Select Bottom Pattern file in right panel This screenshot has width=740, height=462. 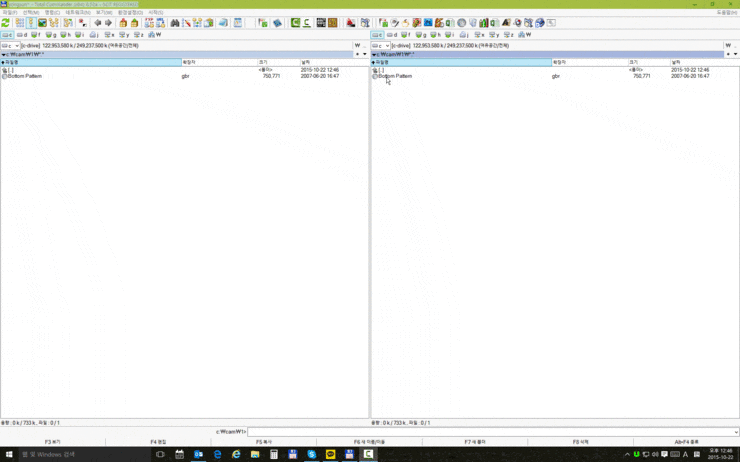coord(394,76)
